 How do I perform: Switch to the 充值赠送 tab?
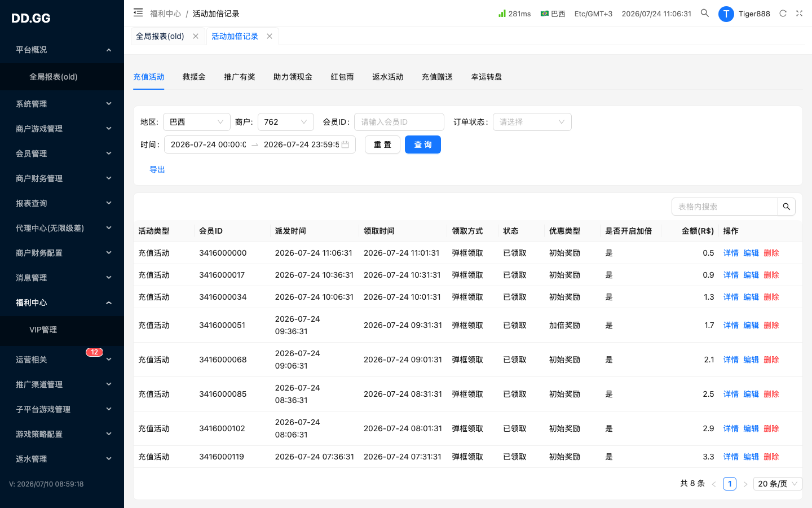pyautogui.click(x=438, y=77)
